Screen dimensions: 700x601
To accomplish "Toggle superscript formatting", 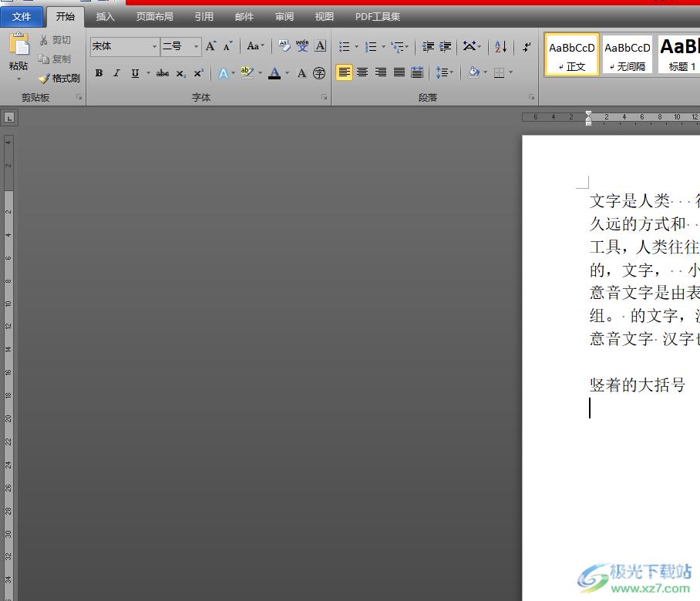I will point(199,73).
